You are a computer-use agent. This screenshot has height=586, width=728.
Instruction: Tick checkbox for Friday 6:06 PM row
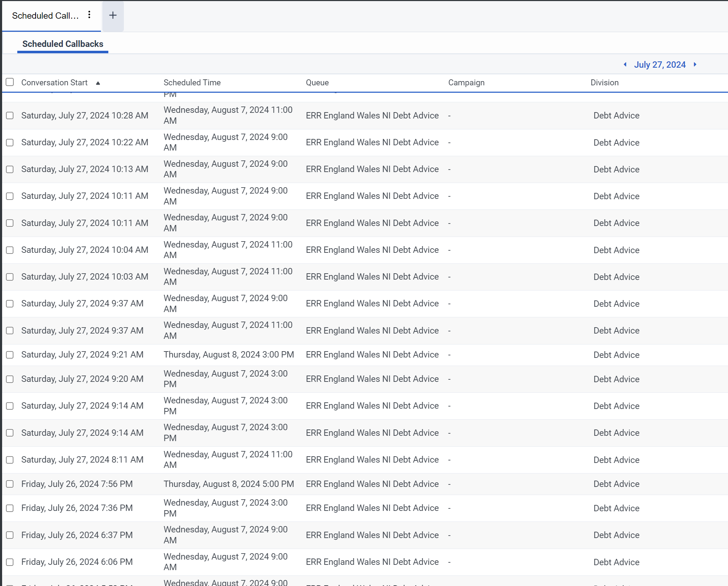click(x=10, y=562)
